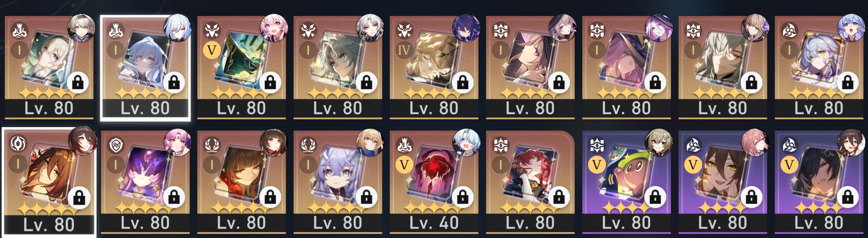Click the superimposition IV badge on the golden card
This screenshot has width=868, height=238.
pyautogui.click(x=404, y=50)
